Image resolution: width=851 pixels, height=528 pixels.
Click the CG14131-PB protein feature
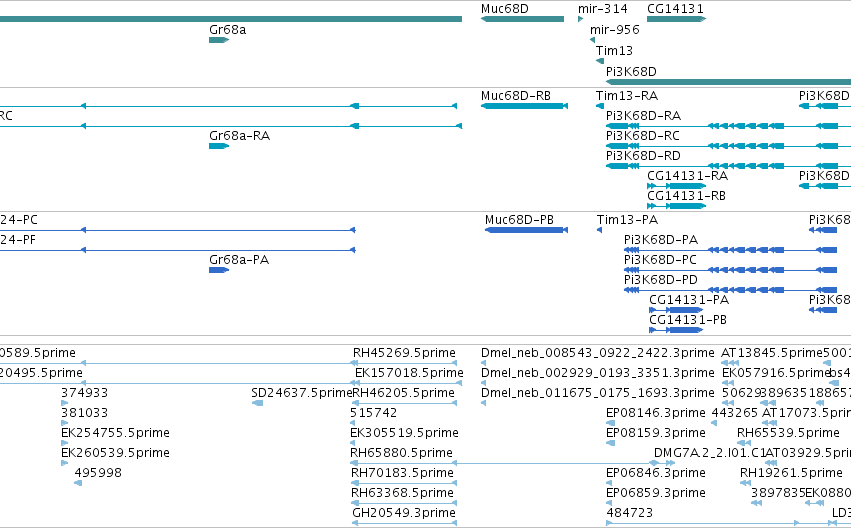click(676, 330)
